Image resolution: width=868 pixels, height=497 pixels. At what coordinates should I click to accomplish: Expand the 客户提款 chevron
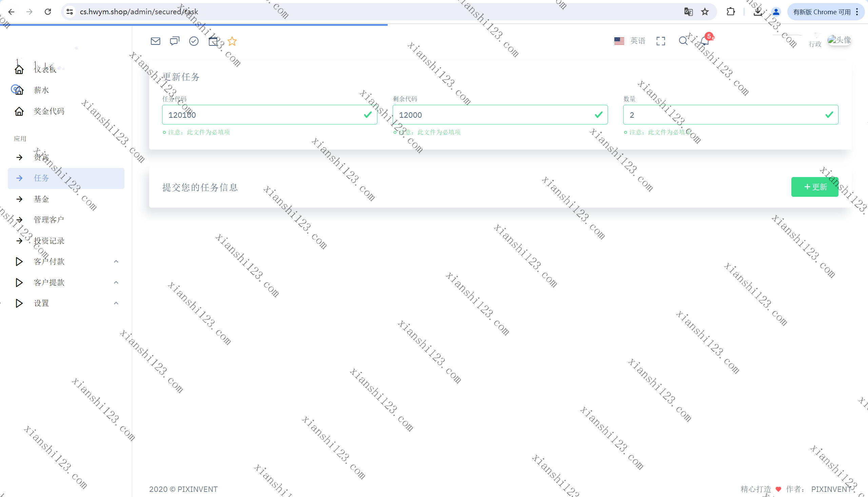(116, 283)
